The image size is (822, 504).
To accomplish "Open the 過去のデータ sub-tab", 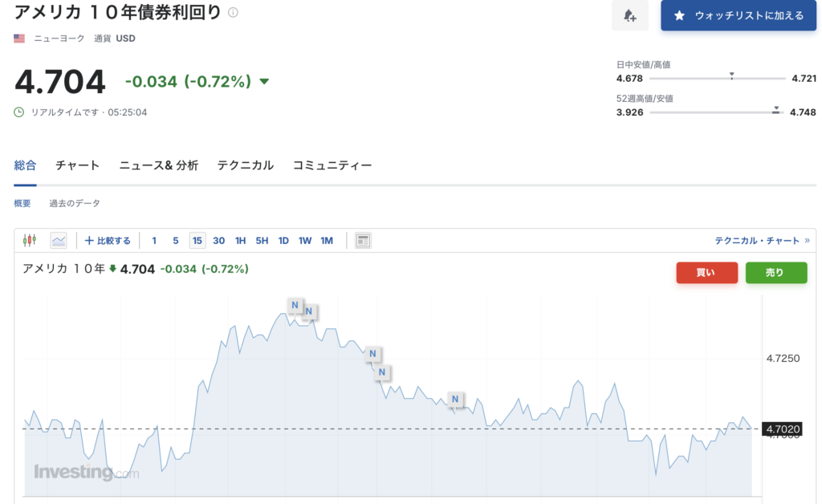I will click(x=75, y=203).
